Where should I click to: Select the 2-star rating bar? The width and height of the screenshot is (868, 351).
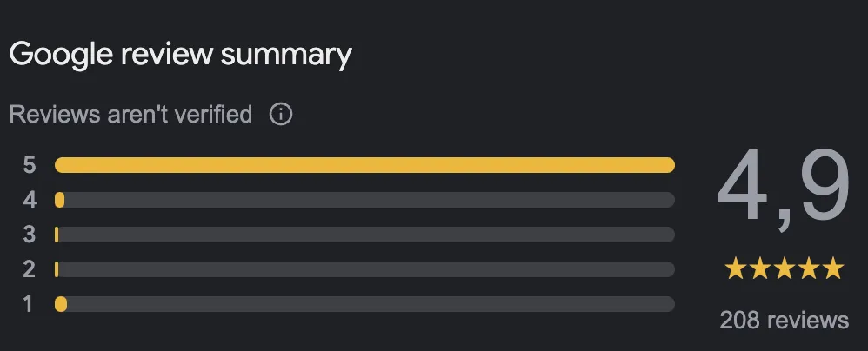pyautogui.click(x=364, y=269)
